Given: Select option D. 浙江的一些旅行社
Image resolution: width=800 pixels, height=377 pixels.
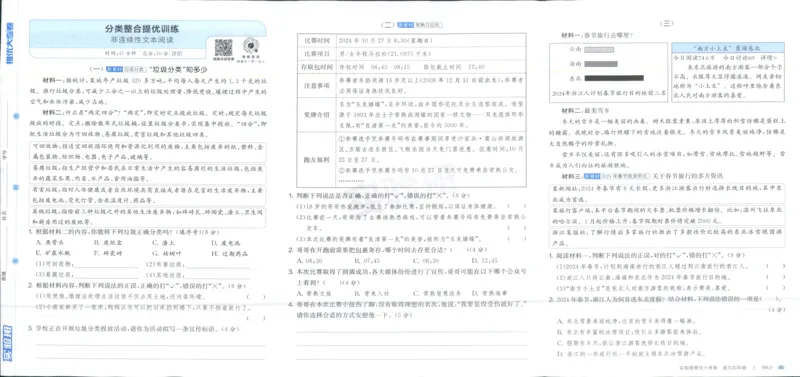Looking at the screenshot, I should coord(632,354).
